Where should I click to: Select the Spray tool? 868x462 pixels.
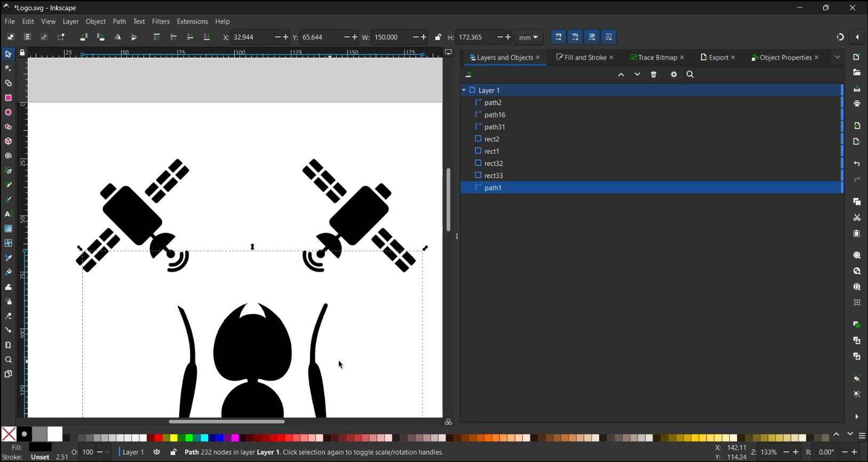(x=8, y=301)
